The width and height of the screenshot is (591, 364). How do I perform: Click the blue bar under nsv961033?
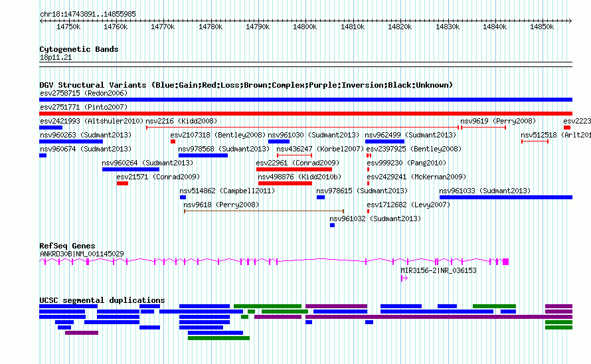click(506, 197)
